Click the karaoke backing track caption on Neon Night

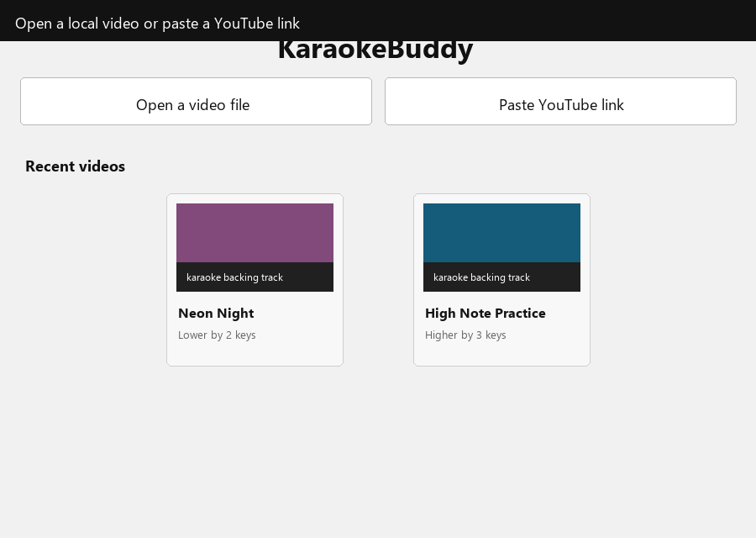(x=235, y=277)
